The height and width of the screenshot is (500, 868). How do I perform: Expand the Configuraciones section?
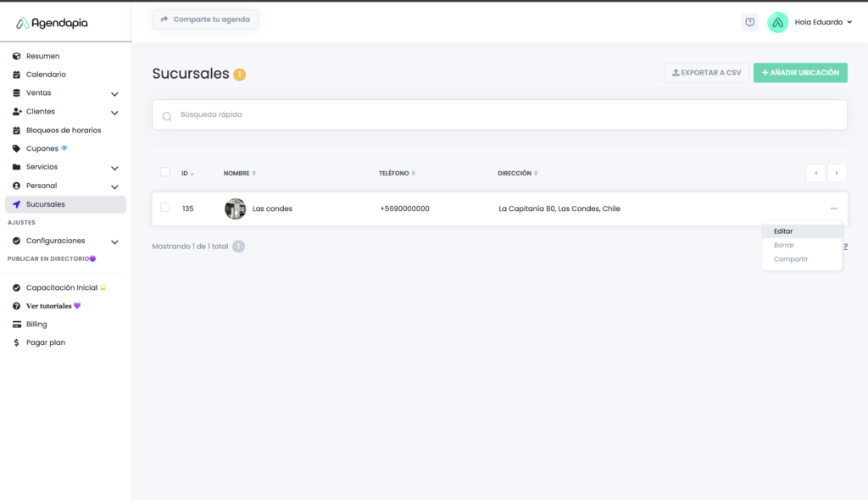pos(114,242)
